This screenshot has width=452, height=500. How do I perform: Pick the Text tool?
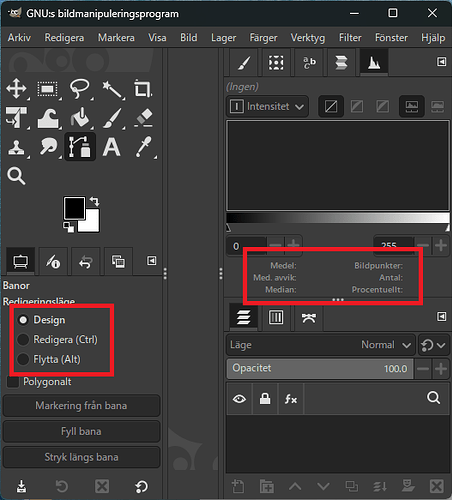[112, 147]
